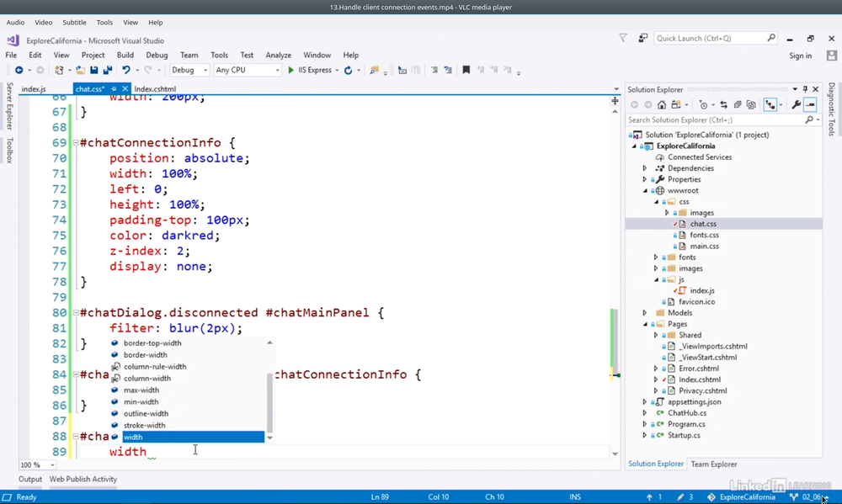Screen dimensions: 842x504
Task: Switch to the index.js editor tab
Action: coord(34,89)
